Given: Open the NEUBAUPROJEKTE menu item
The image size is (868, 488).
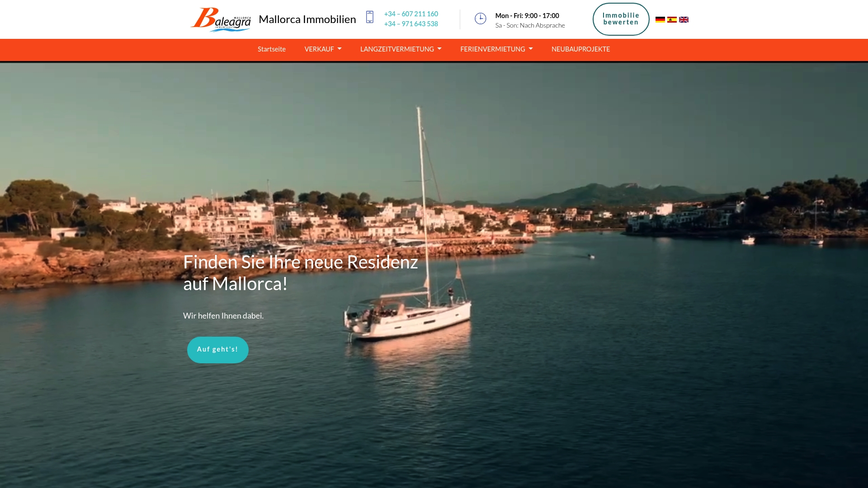Looking at the screenshot, I should point(580,49).
